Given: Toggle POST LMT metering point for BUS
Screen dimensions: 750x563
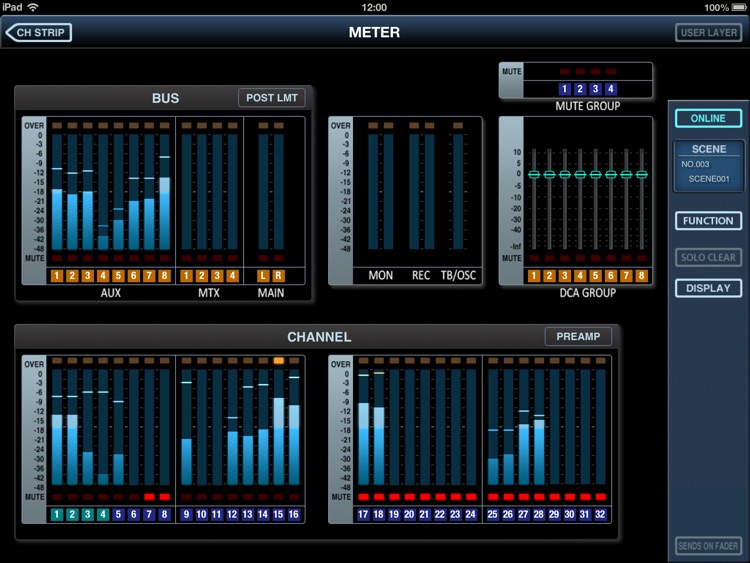Looking at the screenshot, I should click(x=272, y=98).
